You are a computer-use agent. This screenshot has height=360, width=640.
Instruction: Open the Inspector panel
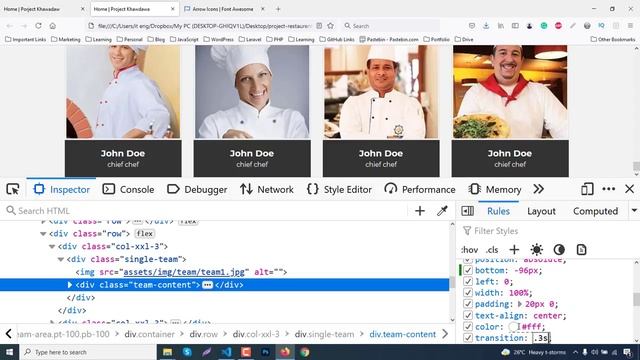pos(62,189)
